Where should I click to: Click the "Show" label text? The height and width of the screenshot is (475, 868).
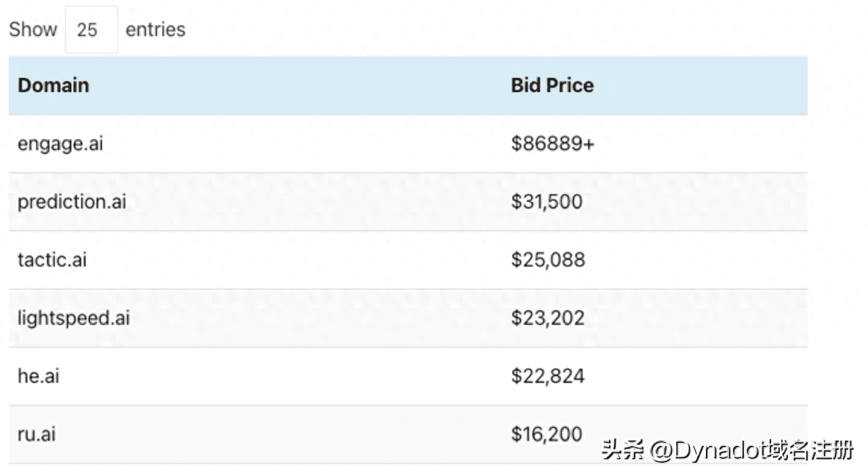pos(33,30)
